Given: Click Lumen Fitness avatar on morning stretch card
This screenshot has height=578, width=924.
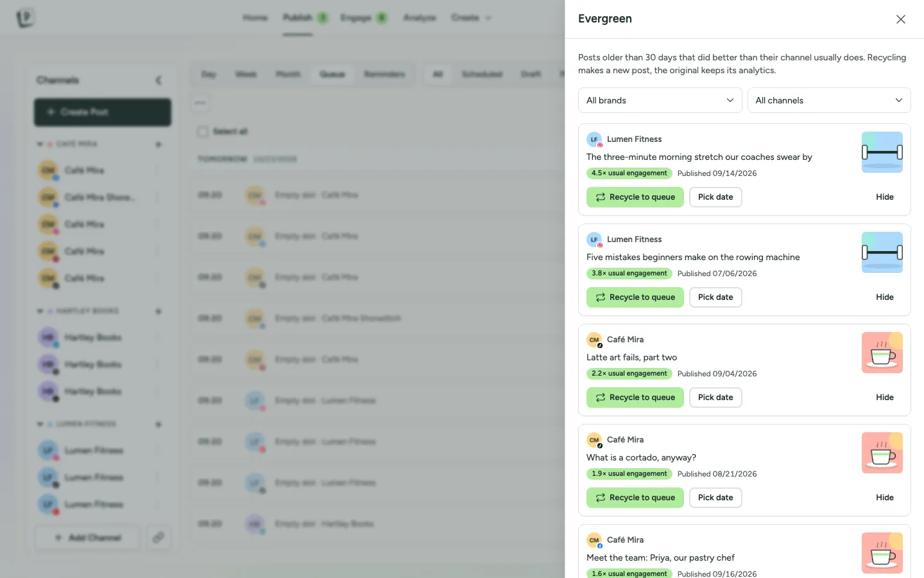Looking at the screenshot, I should coord(594,139).
